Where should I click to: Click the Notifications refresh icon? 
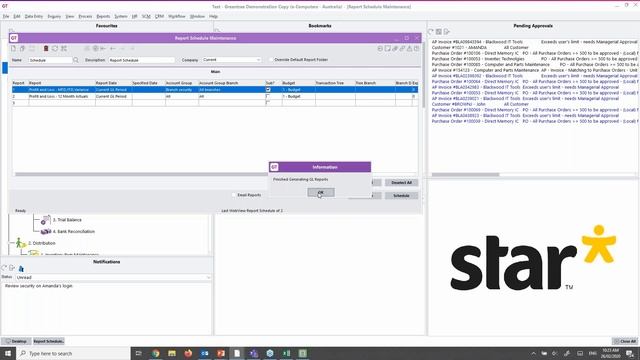4,268
